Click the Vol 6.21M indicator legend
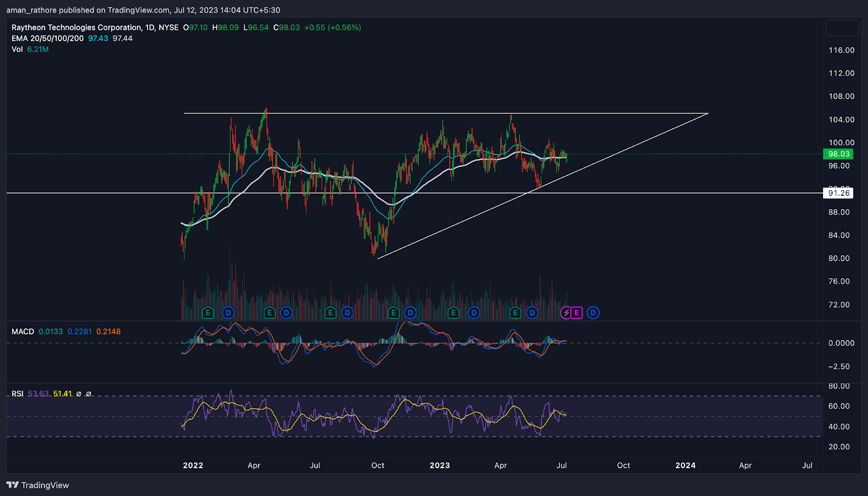This screenshot has height=496, width=868. pos(30,49)
